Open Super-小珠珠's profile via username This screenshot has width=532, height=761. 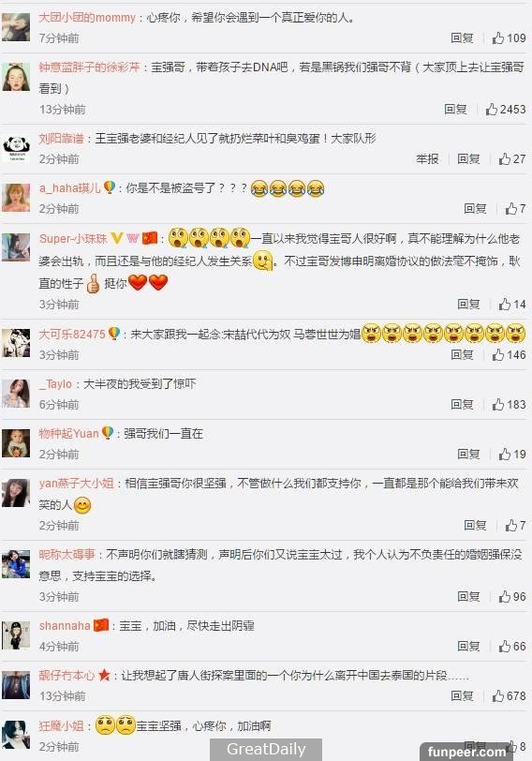point(73,238)
